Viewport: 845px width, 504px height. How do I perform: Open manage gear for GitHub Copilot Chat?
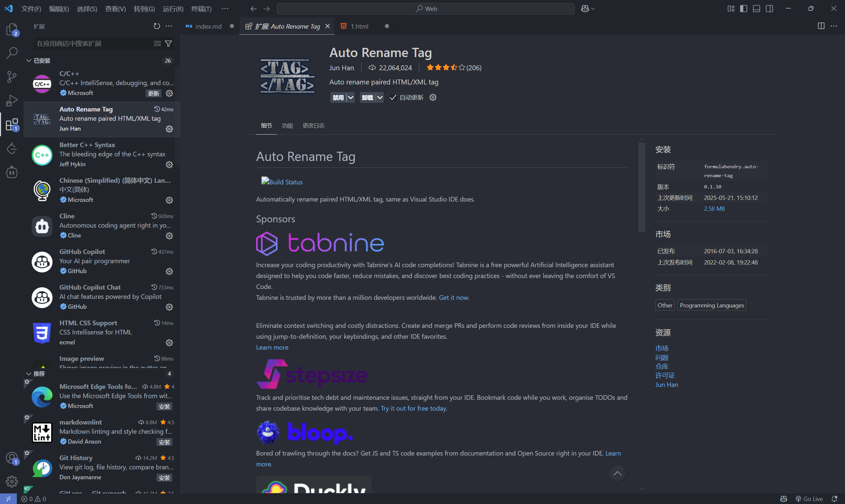[169, 307]
